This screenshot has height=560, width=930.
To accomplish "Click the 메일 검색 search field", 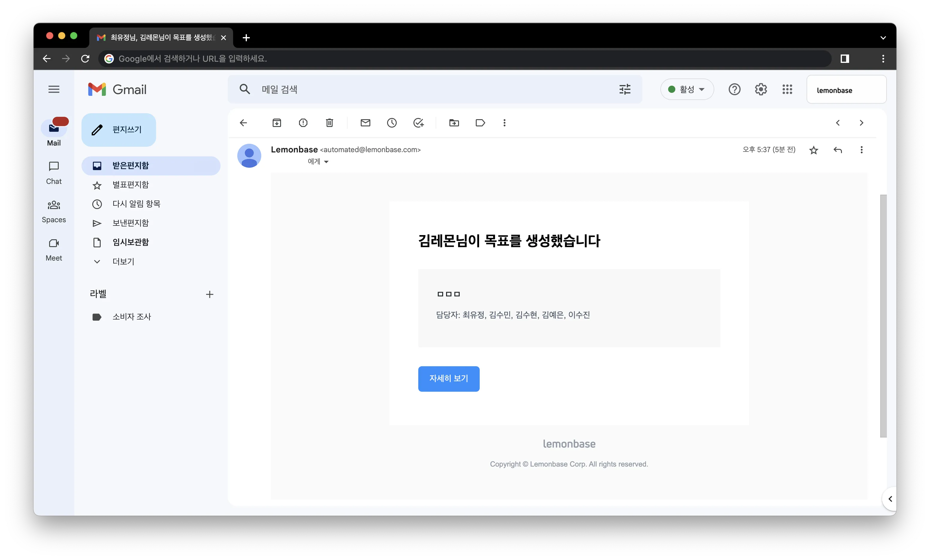I will click(434, 90).
